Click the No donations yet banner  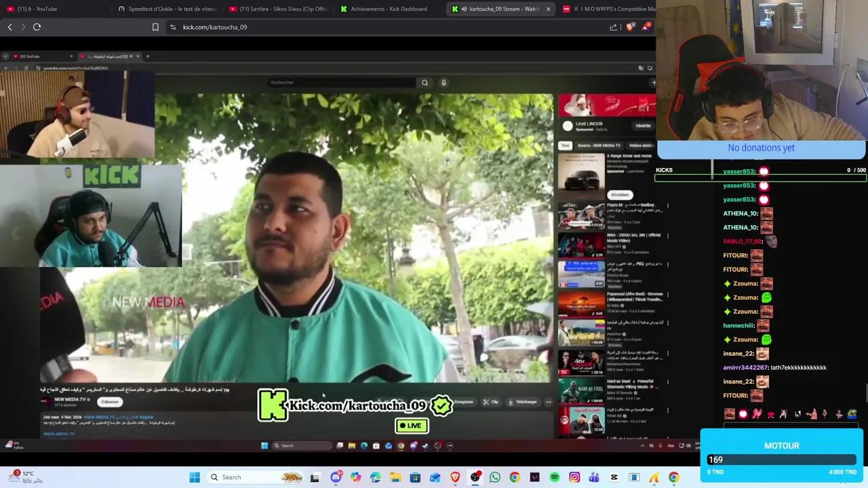tap(761, 148)
